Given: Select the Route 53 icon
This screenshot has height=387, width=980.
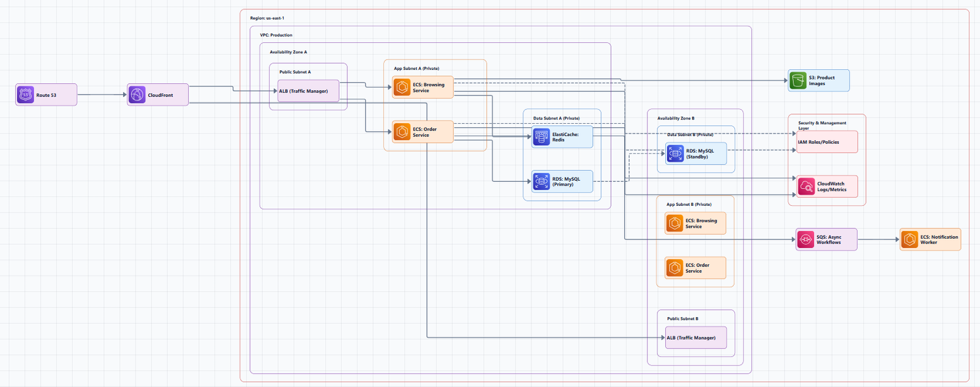Looking at the screenshot, I should click(25, 95).
